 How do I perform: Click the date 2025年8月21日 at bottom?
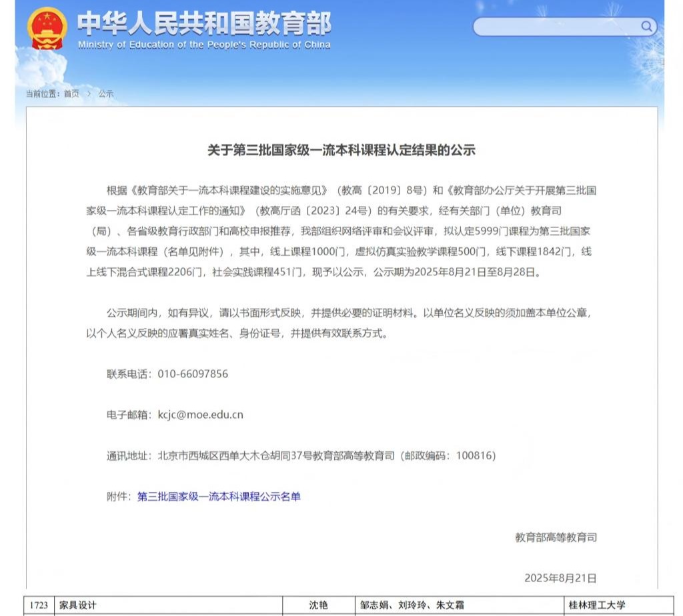click(x=560, y=578)
